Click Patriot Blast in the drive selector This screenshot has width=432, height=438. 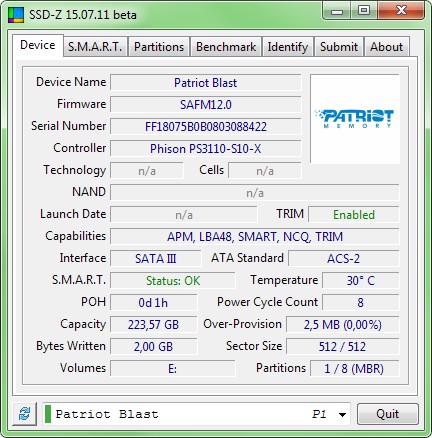point(107,414)
